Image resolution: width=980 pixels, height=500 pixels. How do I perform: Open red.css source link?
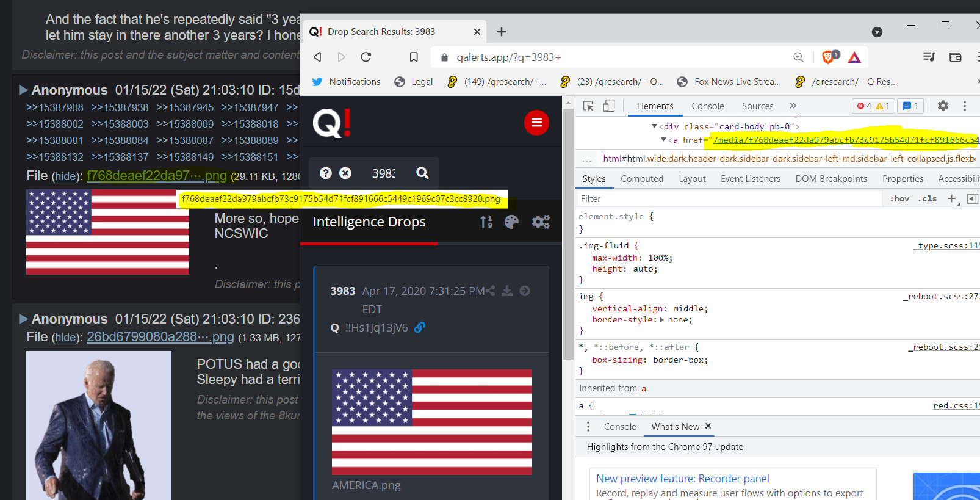[956, 406]
